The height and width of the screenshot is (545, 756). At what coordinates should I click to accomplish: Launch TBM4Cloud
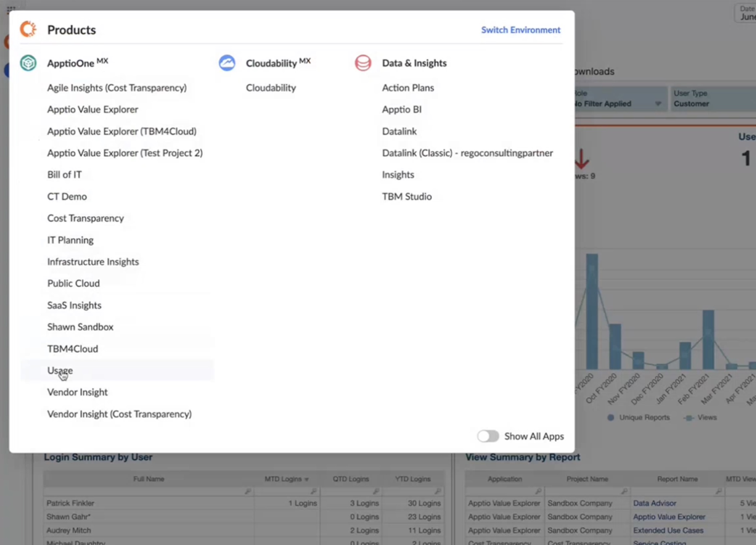(x=72, y=349)
